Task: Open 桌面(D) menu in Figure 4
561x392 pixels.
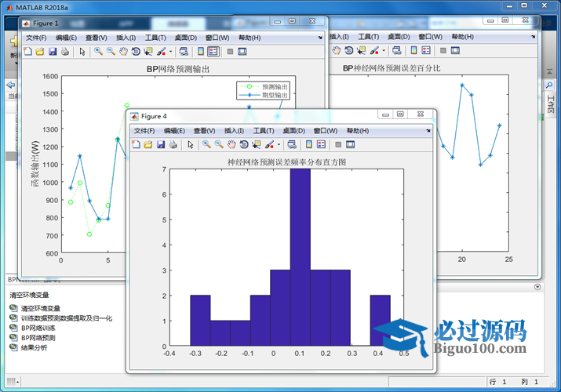Action: (x=293, y=131)
